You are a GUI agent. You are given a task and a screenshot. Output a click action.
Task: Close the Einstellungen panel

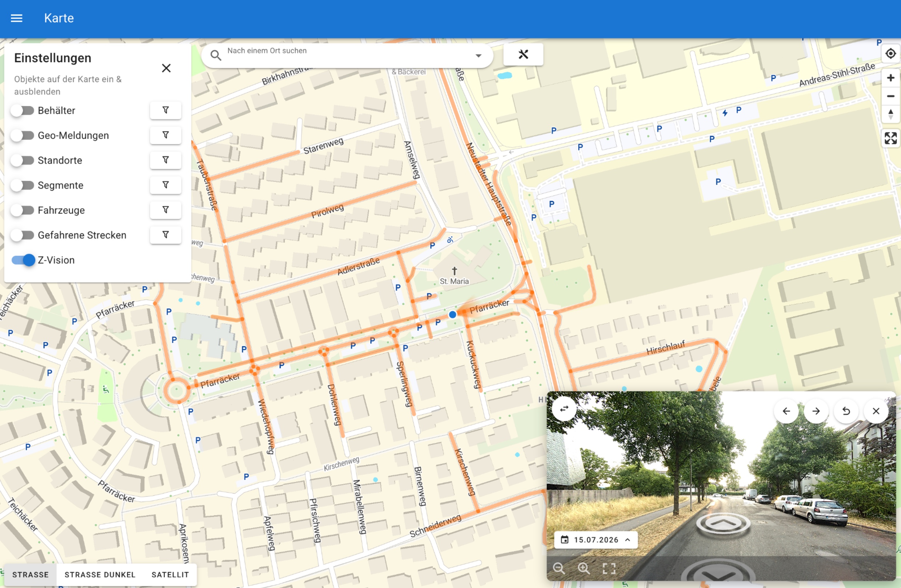pyautogui.click(x=166, y=68)
